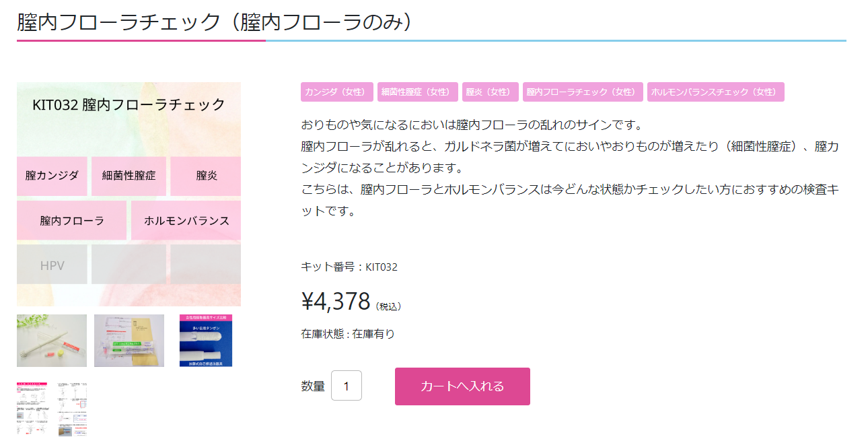Click the quantity input field

coord(347,386)
